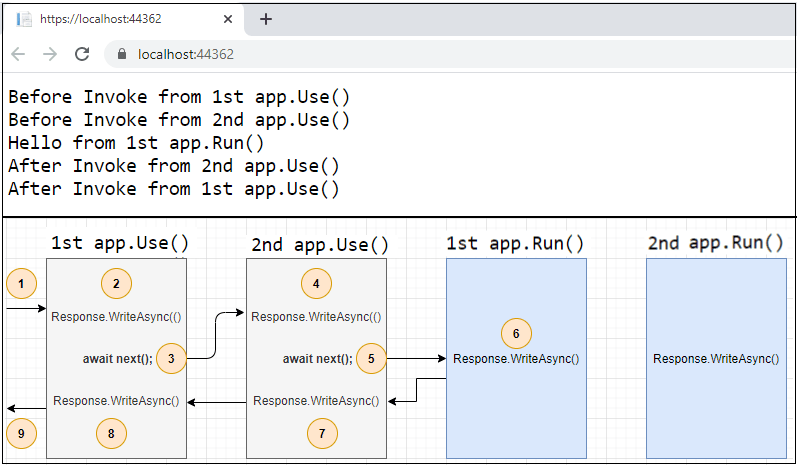Click step circle 6 in 1st app.Run()
Image resolution: width=797 pixels, height=465 pixels.
tap(516, 334)
